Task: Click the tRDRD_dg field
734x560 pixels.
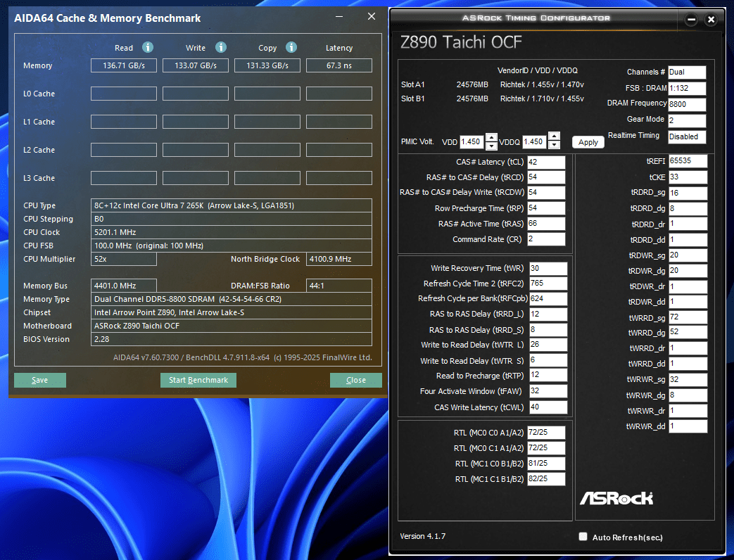Action: pos(688,209)
